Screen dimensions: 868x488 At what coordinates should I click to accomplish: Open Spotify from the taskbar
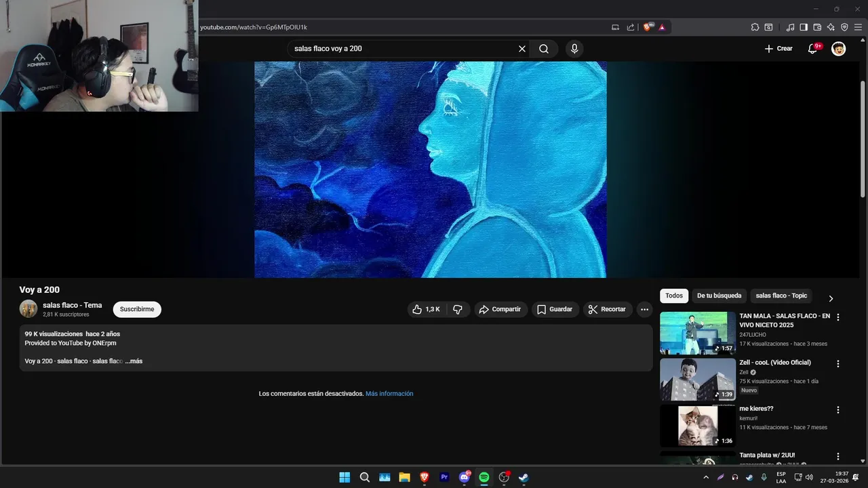(x=484, y=477)
